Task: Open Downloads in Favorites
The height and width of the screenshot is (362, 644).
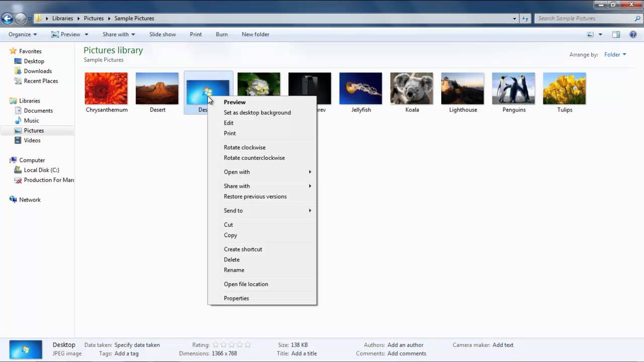Action: (38, 71)
